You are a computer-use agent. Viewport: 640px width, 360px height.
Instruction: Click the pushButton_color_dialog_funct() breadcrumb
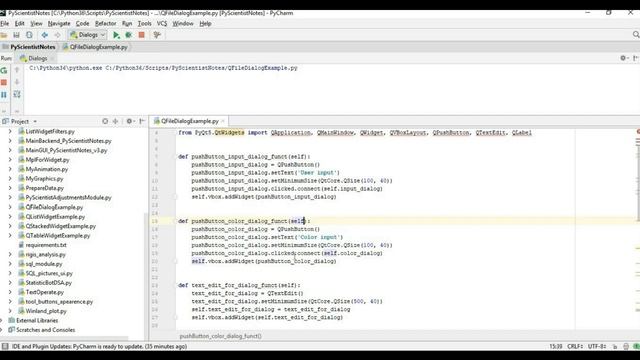click(x=221, y=336)
